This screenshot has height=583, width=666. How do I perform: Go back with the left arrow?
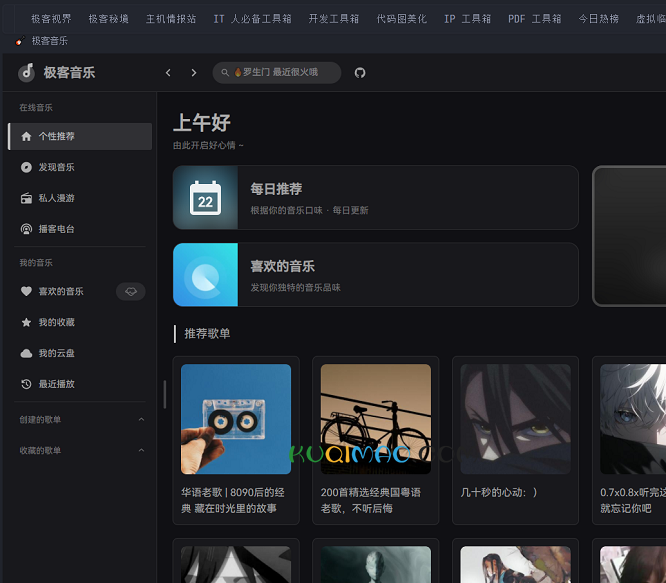[168, 73]
